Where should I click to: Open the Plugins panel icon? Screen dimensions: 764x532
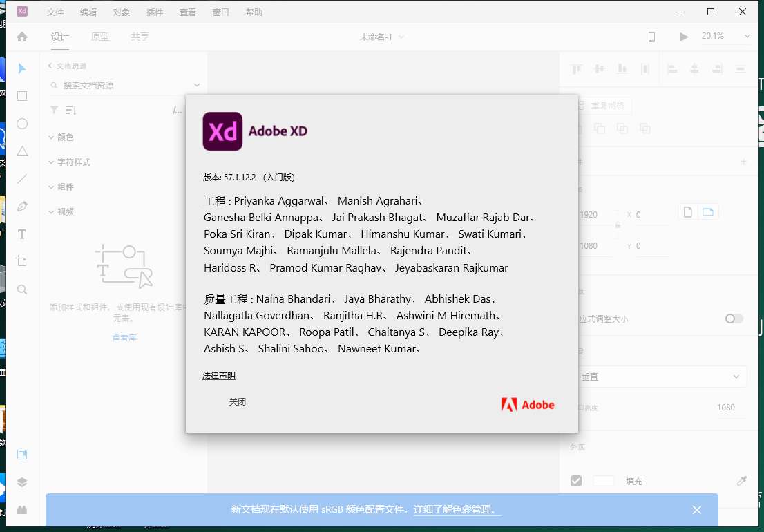coord(22,510)
